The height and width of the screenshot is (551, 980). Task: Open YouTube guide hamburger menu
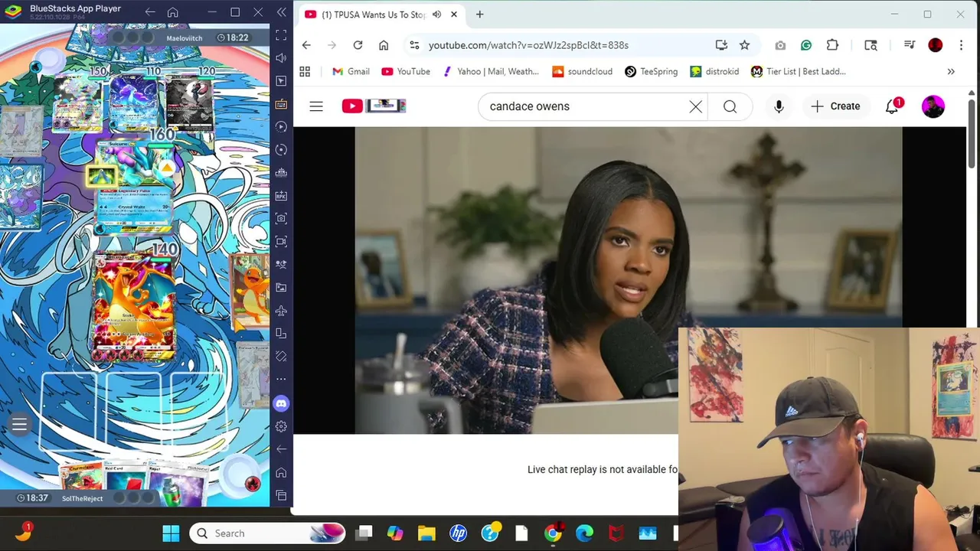316,106
